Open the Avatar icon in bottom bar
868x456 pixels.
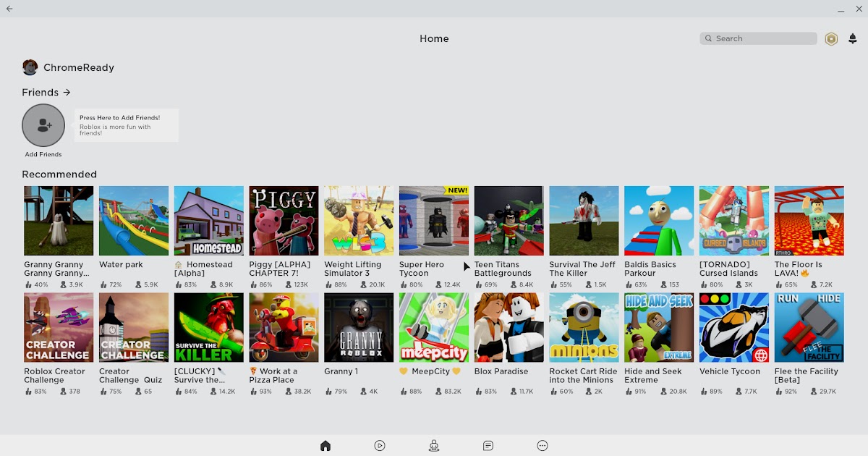click(434, 446)
